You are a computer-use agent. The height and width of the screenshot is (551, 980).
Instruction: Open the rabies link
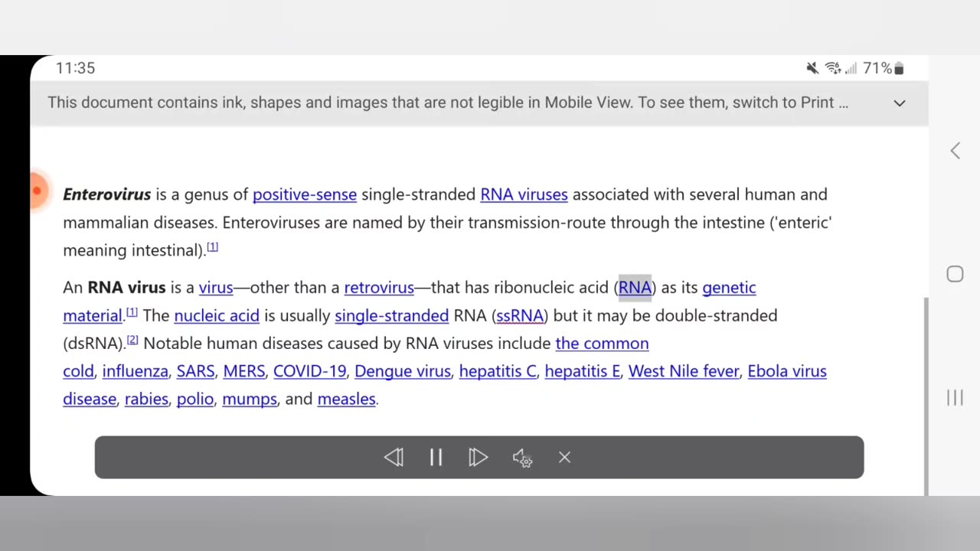click(x=146, y=399)
